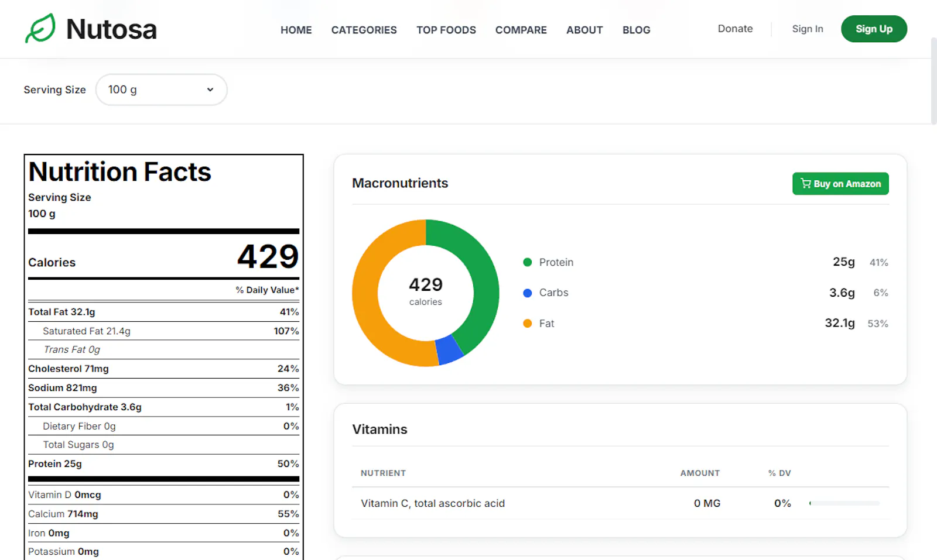Screen dimensions: 937x560
Task: Click the green Sign Up button
Action: coord(874,29)
